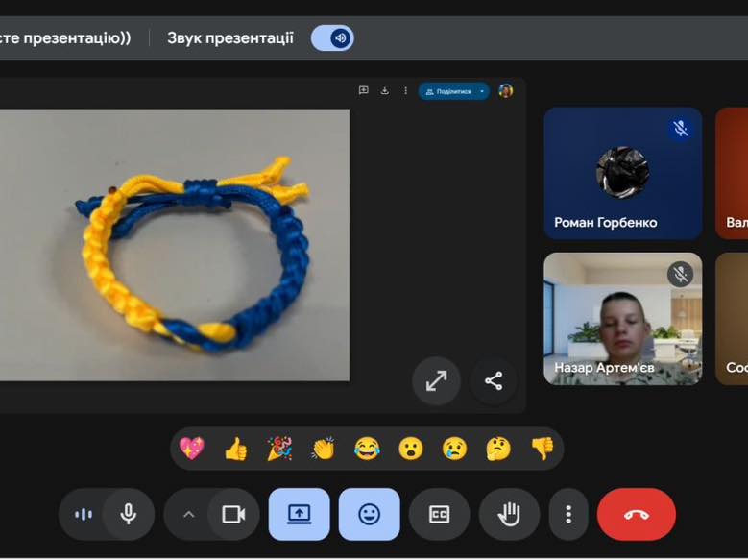Image resolution: width=748 pixels, height=560 pixels.
Task: Open the emoji reactions button
Action: tap(369, 514)
